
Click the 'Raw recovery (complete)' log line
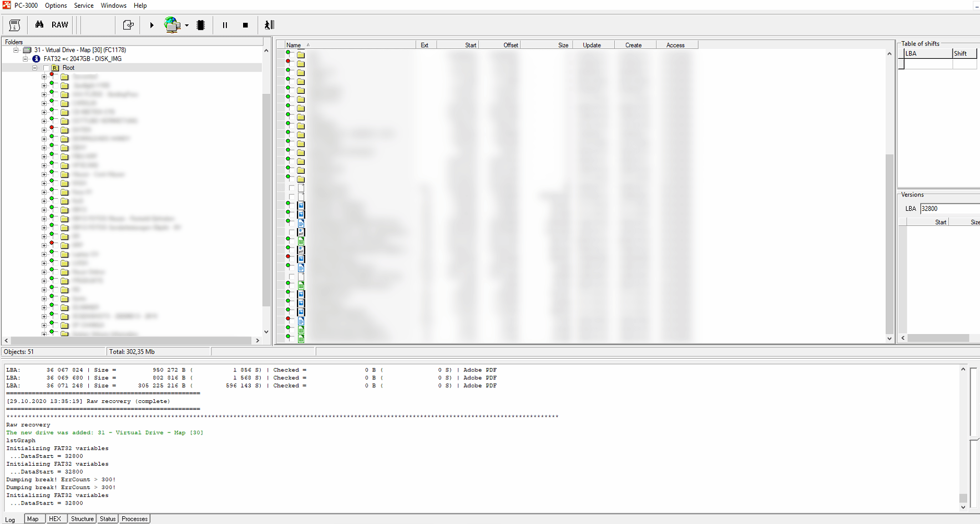pyautogui.click(x=88, y=401)
